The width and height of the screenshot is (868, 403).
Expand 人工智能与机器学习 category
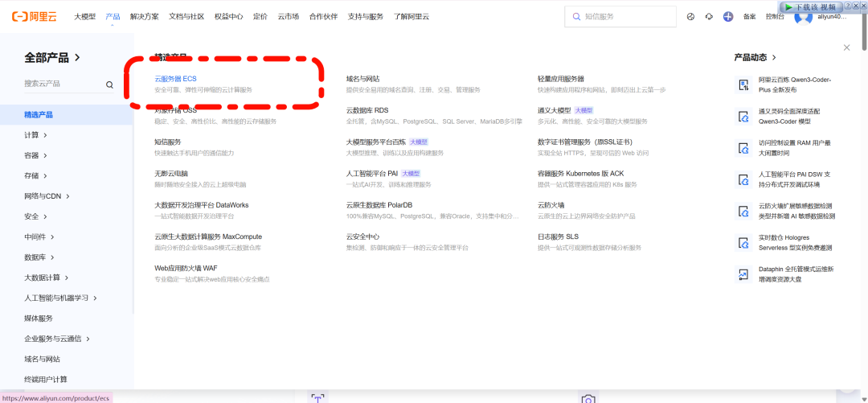click(61, 298)
